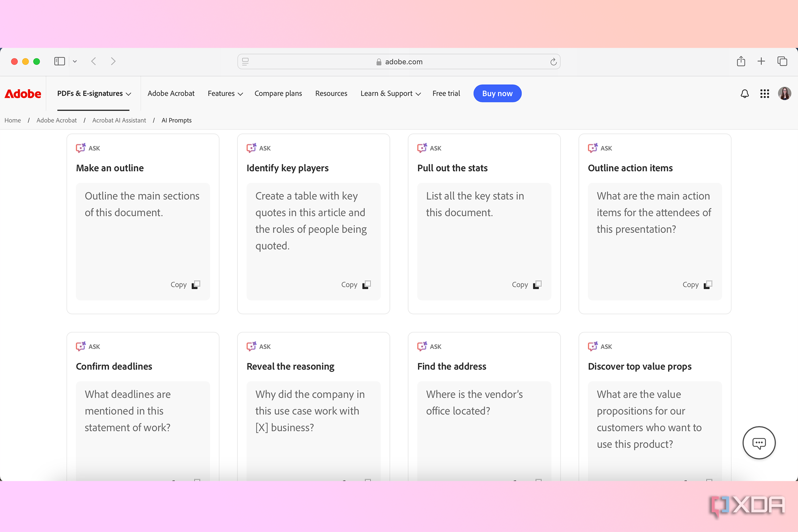Click the Adobe logo
This screenshot has height=532, width=798.
coord(23,93)
